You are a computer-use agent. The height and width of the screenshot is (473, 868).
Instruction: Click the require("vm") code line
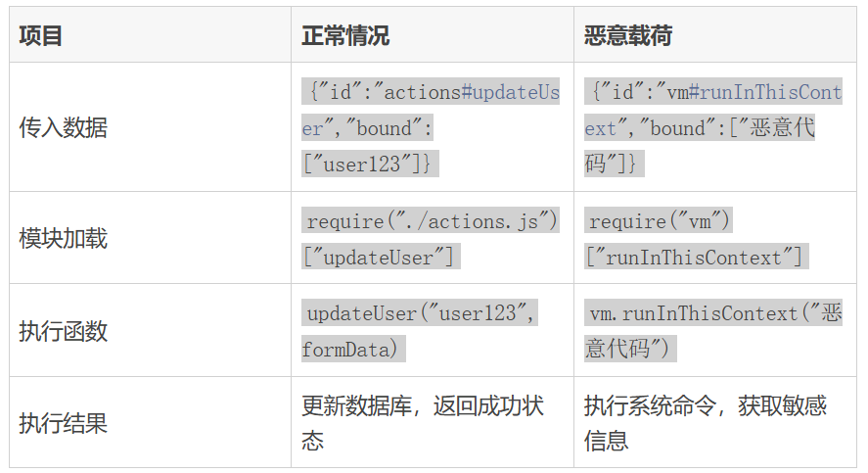(x=660, y=221)
